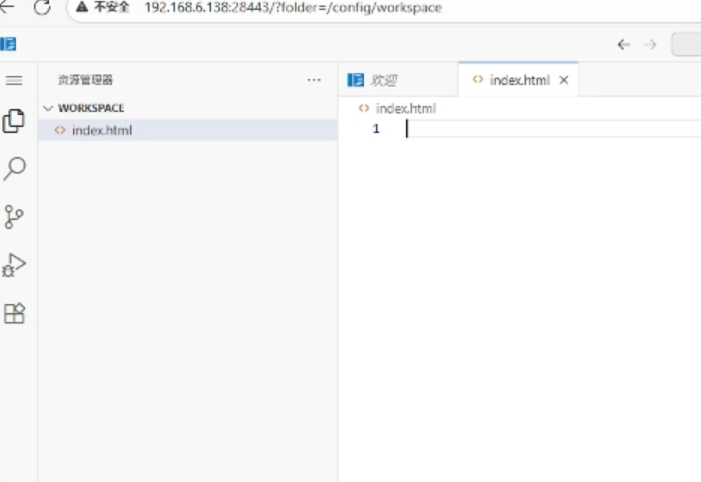
Task: Open the Search view magnifier icon
Action: coord(14,169)
